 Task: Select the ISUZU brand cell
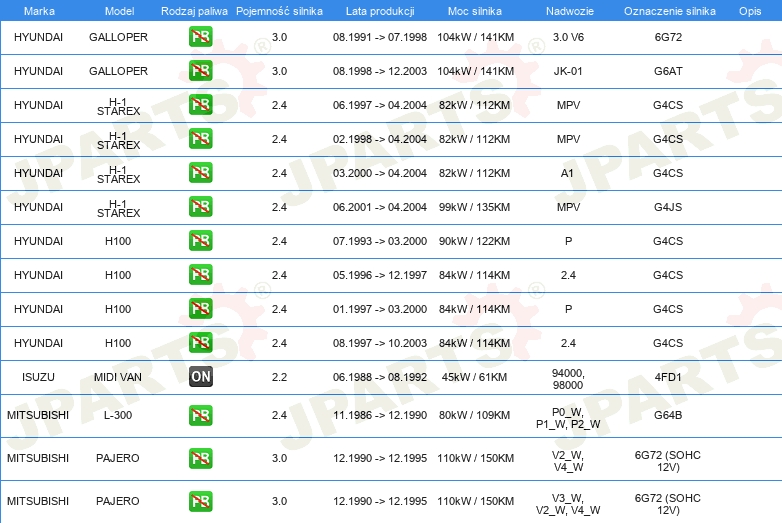(x=38, y=377)
